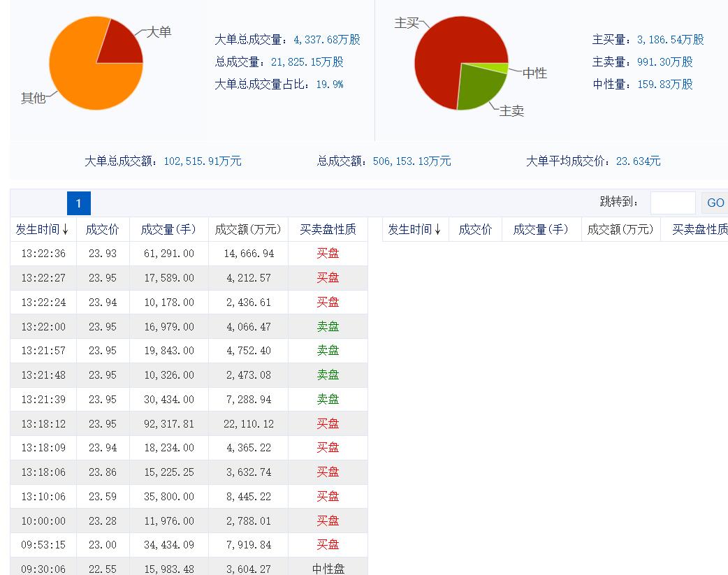Click 总成交量 value 21,825.15万股

coord(307,61)
